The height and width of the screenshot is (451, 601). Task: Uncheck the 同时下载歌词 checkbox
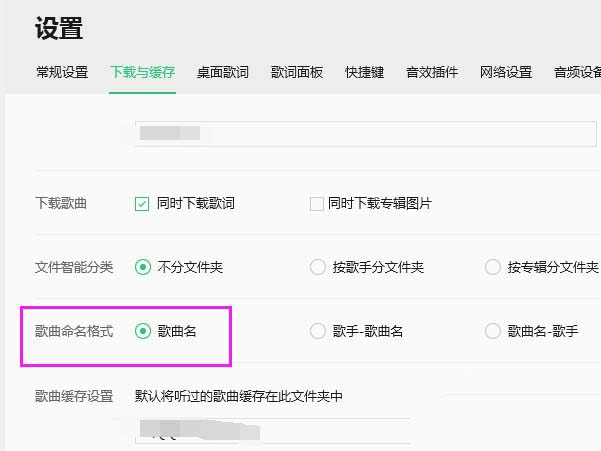pyautogui.click(x=142, y=204)
